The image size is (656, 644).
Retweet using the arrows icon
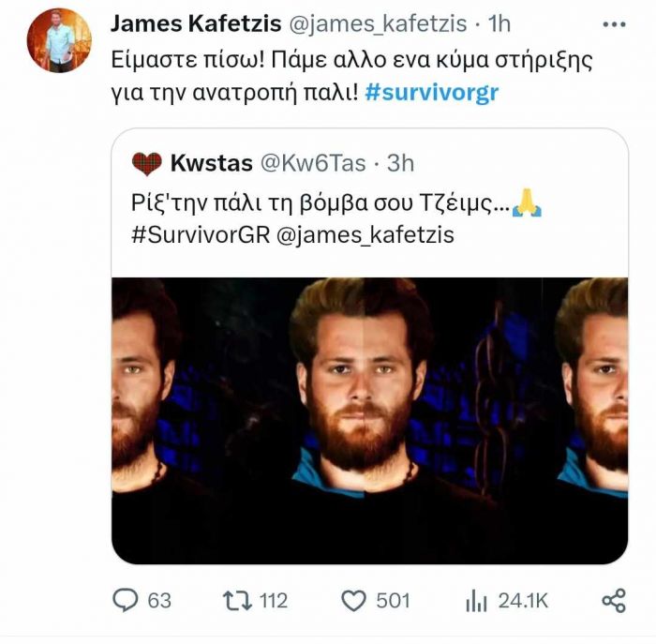pyautogui.click(x=237, y=601)
